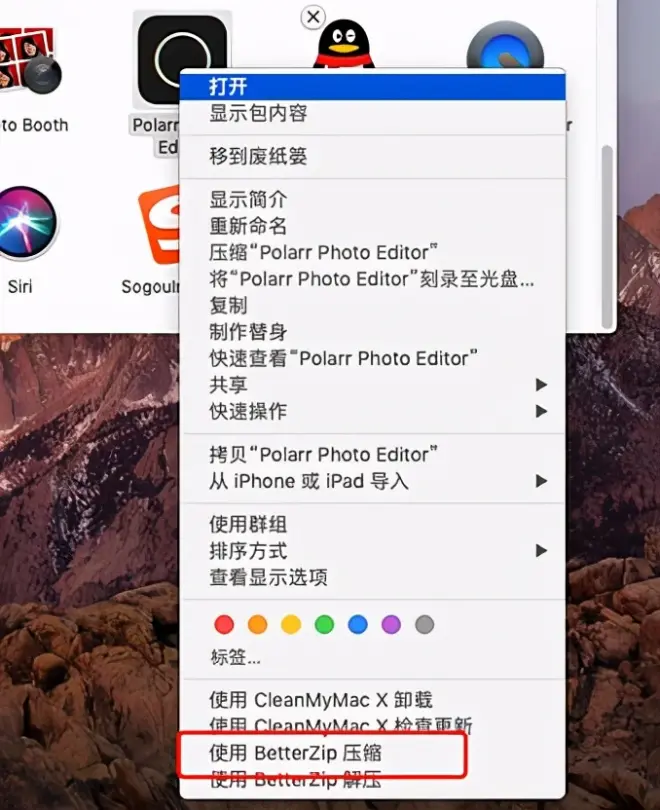Open the Sogou input app icon
Viewport: 660px width, 810px height.
[159, 225]
